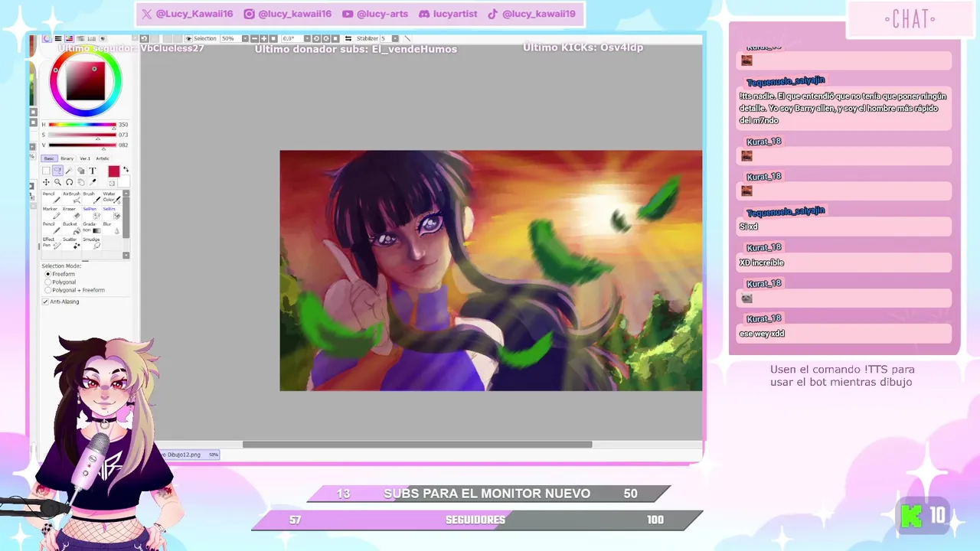Image resolution: width=980 pixels, height=551 pixels.
Task: Pick the Bucket fill tool
Action: tap(72, 228)
